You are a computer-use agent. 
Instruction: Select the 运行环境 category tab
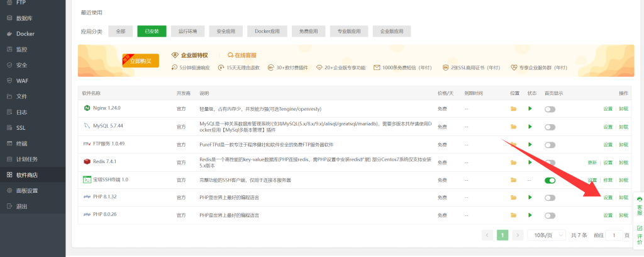187,31
